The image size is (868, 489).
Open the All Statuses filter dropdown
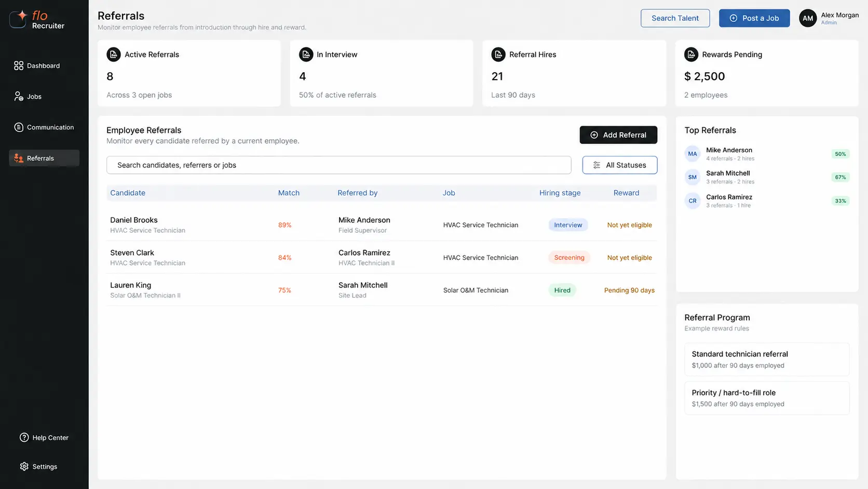click(x=619, y=165)
